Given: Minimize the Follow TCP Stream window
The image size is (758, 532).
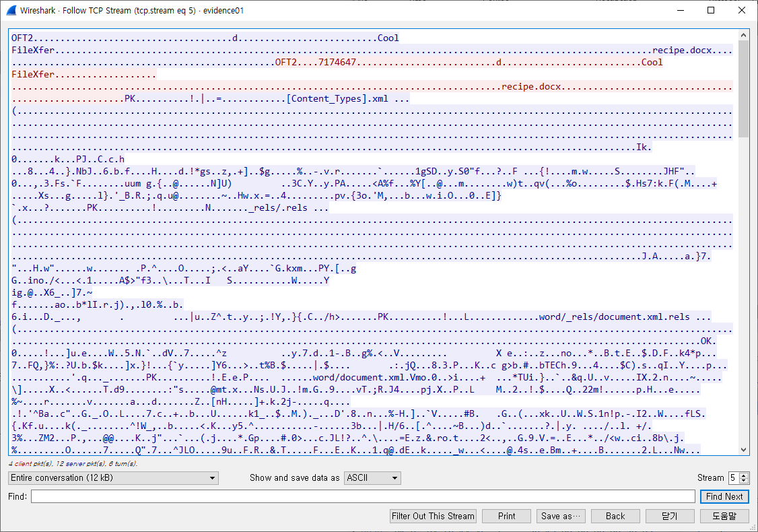Looking at the screenshot, I should pyautogui.click(x=681, y=10).
